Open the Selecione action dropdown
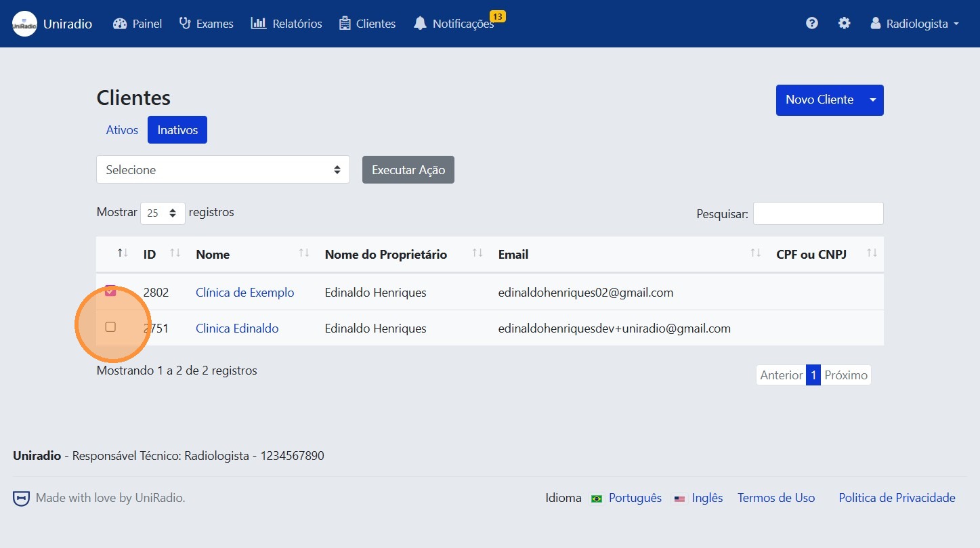Image resolution: width=980 pixels, height=548 pixels. click(222, 169)
